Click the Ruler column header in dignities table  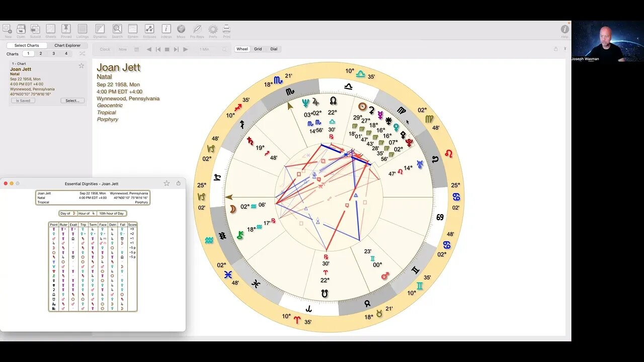coord(64,225)
